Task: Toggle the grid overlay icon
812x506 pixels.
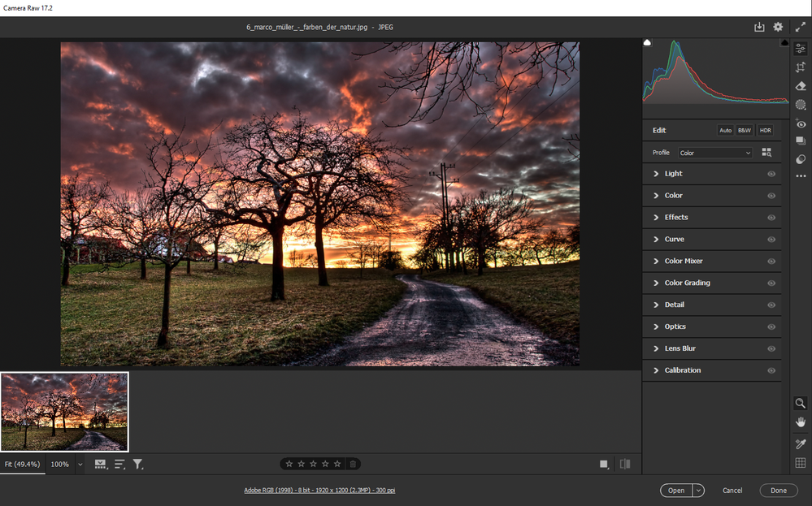Action: (801, 463)
